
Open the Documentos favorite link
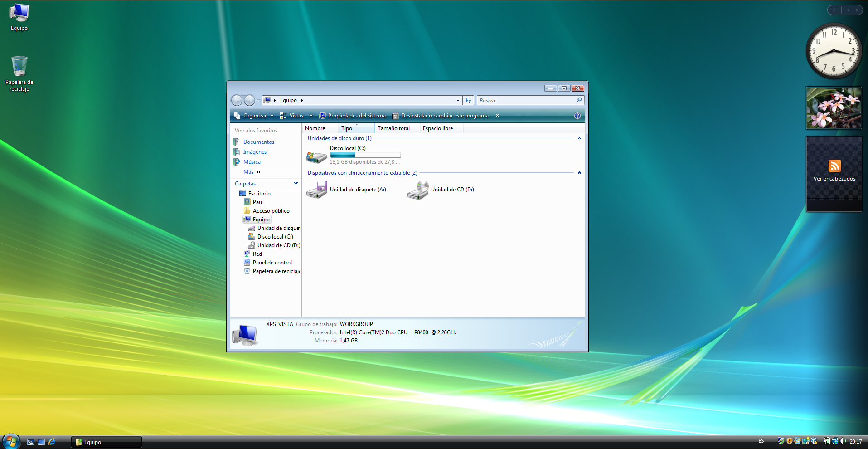(x=258, y=142)
